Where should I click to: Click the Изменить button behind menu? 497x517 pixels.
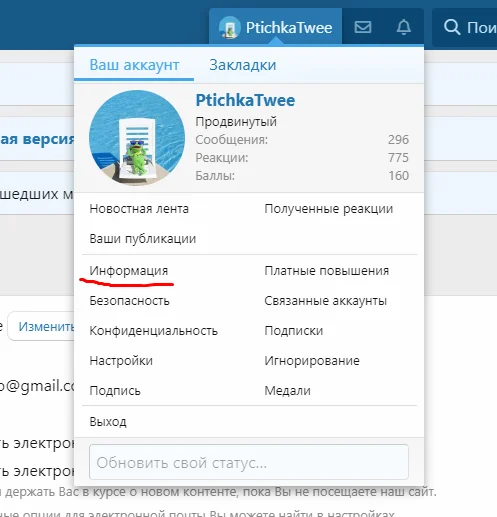41,327
